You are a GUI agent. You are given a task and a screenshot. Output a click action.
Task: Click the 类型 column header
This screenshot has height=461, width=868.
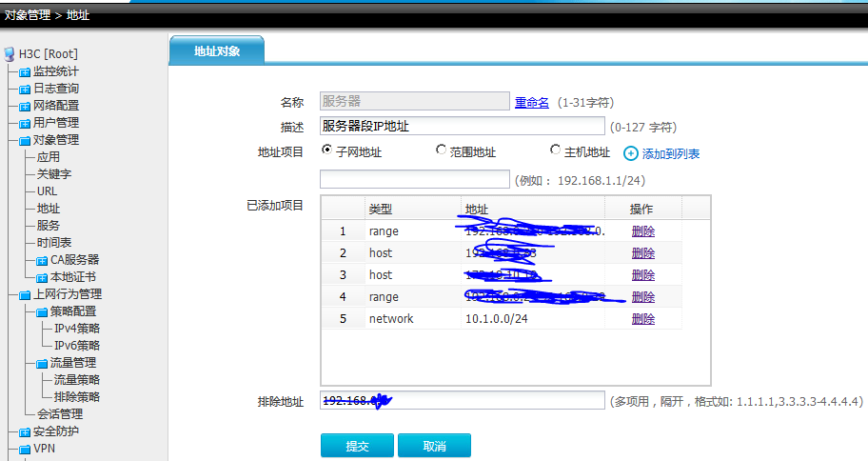coord(412,209)
